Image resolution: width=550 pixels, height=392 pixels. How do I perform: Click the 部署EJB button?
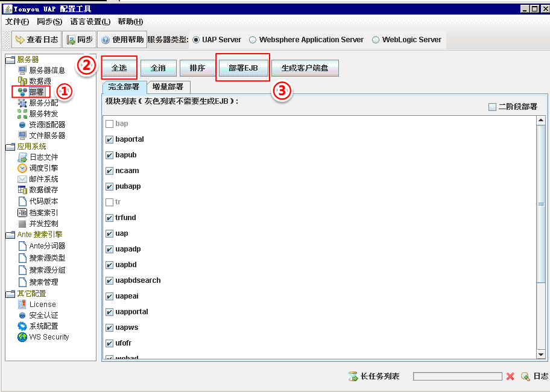point(244,68)
